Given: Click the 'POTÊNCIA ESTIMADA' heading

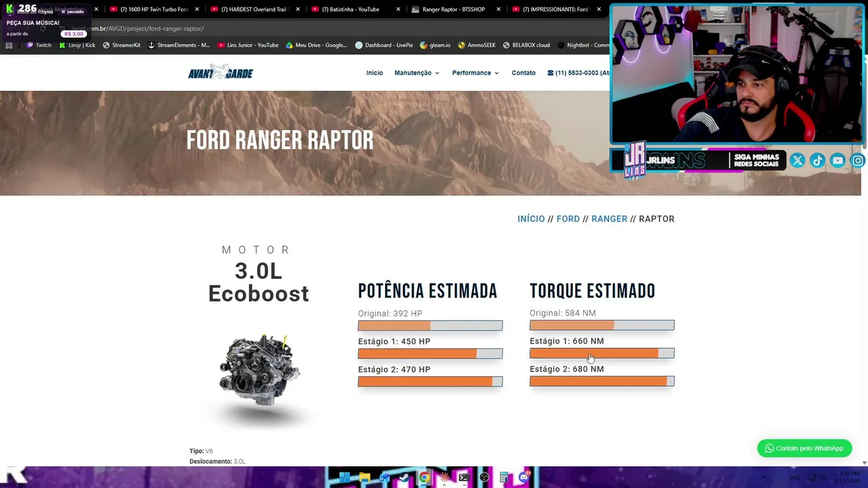Looking at the screenshot, I should [427, 291].
